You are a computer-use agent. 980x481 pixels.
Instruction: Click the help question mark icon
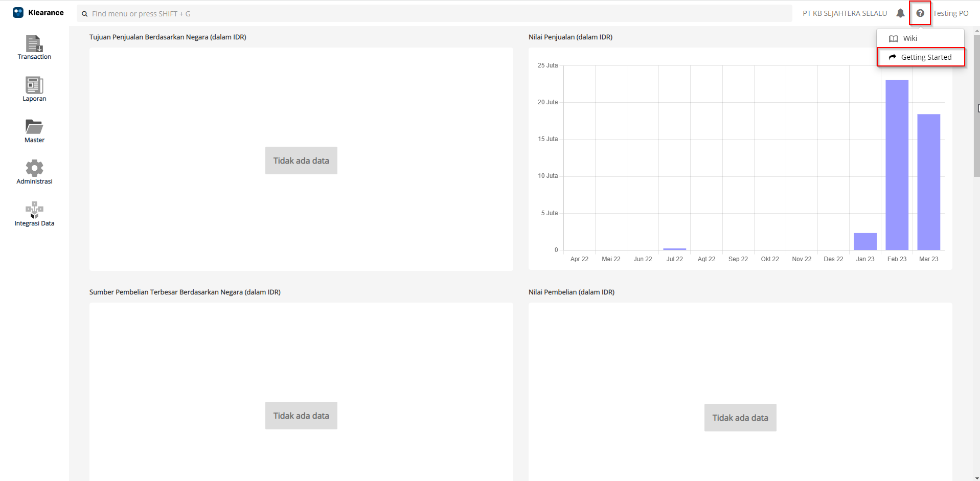[920, 13]
